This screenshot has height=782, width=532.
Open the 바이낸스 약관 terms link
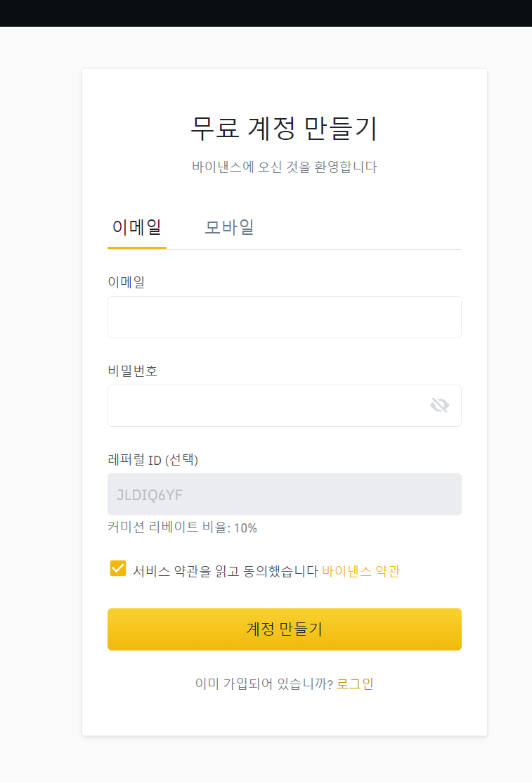click(361, 571)
